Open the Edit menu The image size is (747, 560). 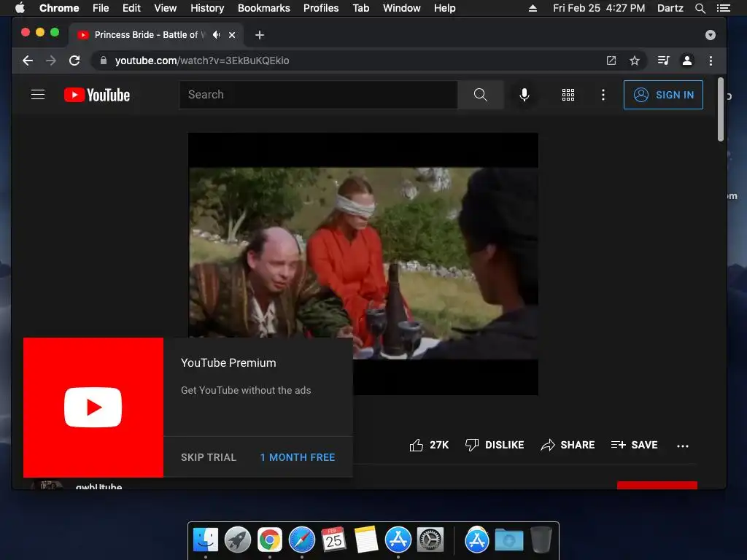(x=131, y=8)
